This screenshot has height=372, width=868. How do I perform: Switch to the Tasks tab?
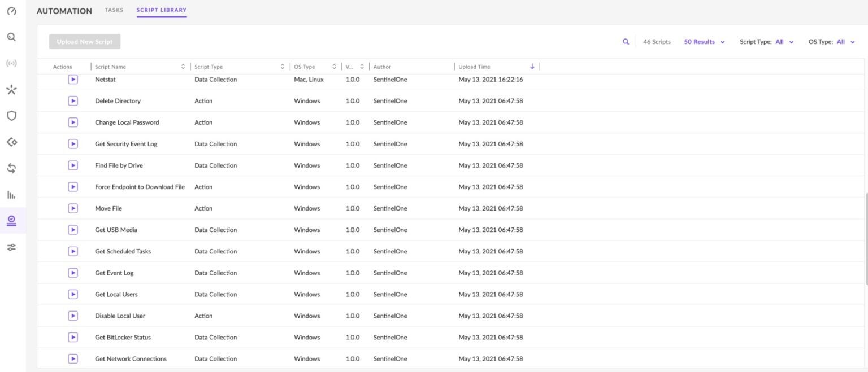point(114,10)
